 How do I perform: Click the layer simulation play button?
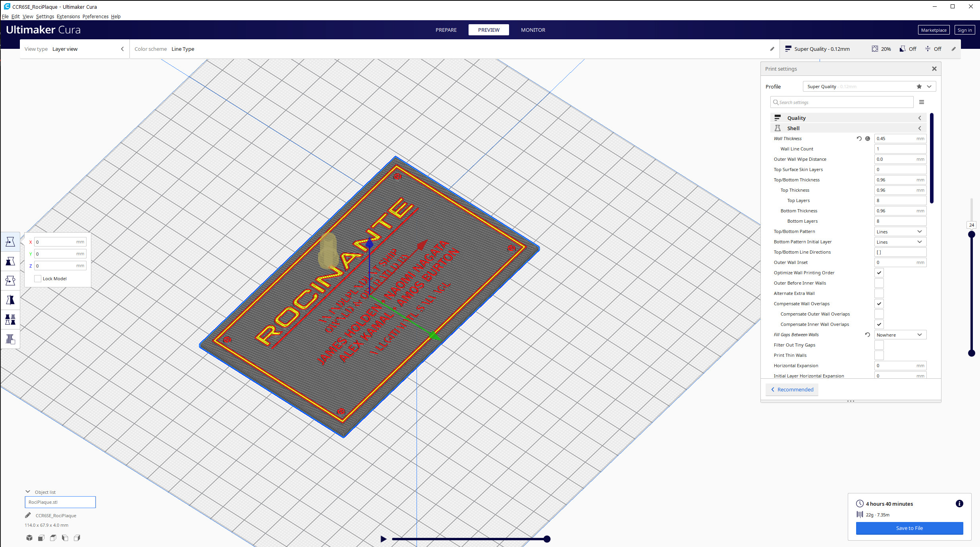point(383,539)
